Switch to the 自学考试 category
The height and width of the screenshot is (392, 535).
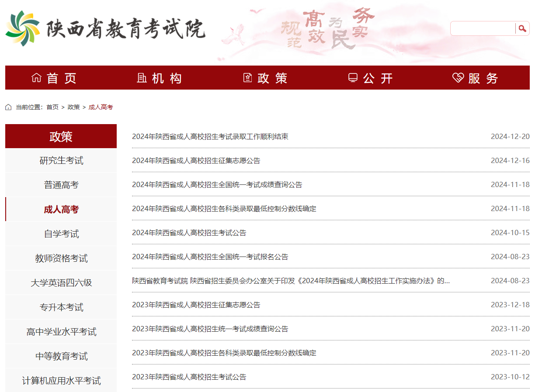(60, 233)
